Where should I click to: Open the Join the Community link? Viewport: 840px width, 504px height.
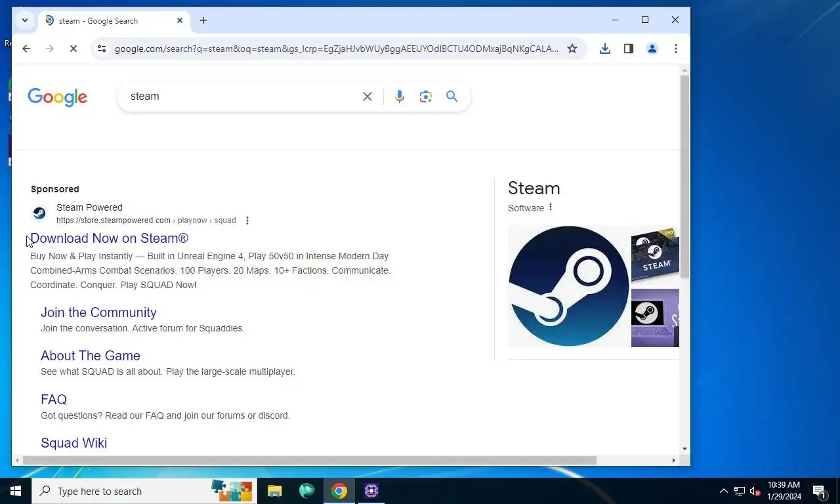click(x=98, y=312)
